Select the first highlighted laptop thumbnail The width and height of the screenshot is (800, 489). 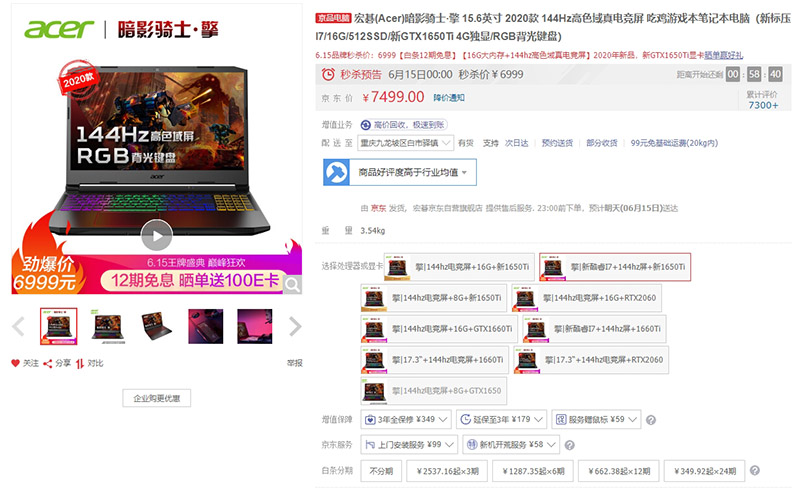coord(59,326)
